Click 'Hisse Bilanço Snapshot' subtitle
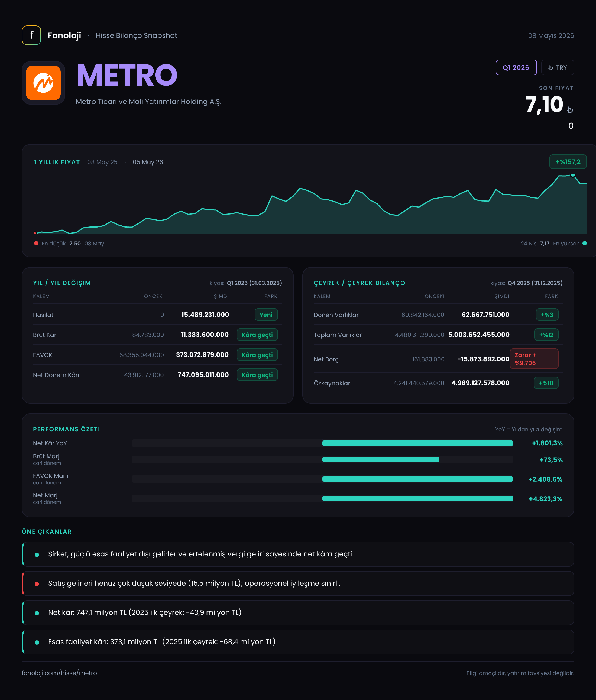 [x=136, y=35]
